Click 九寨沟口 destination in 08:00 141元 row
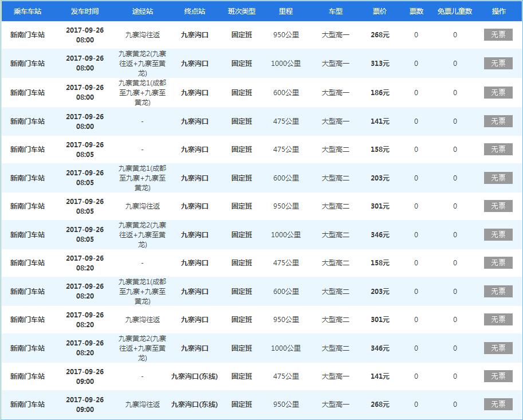 pos(194,121)
